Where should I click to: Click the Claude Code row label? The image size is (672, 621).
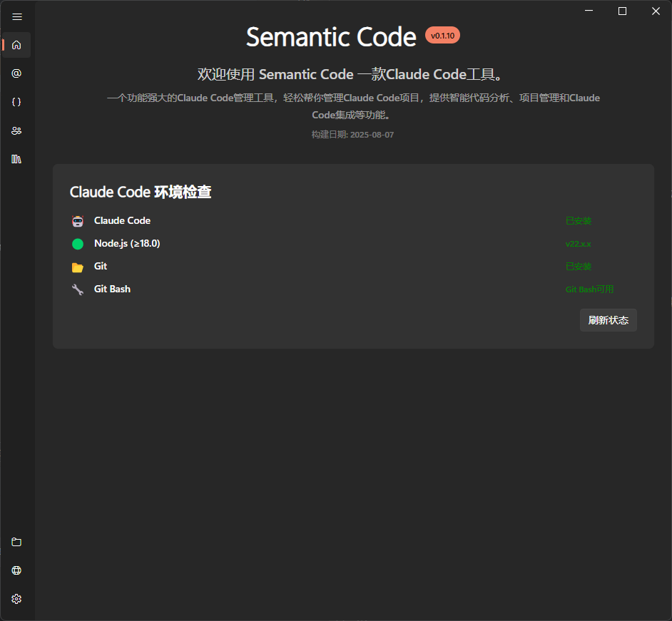point(122,220)
